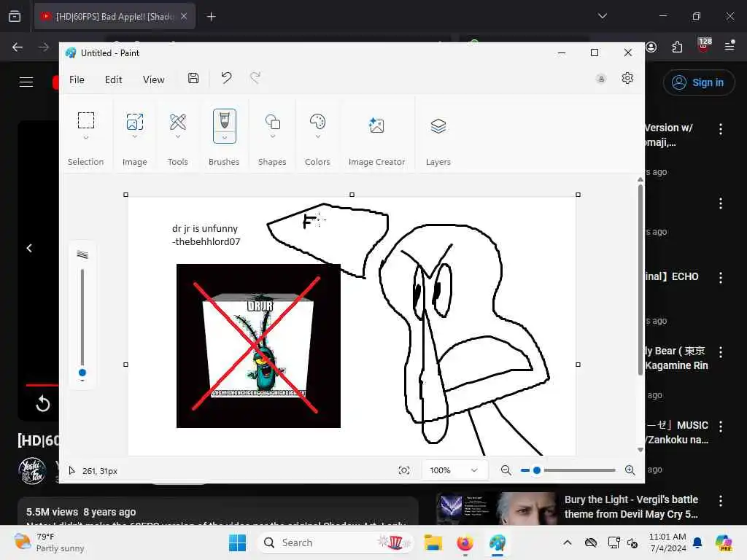Open Paint settings gear
747x560 pixels.
tap(627, 78)
